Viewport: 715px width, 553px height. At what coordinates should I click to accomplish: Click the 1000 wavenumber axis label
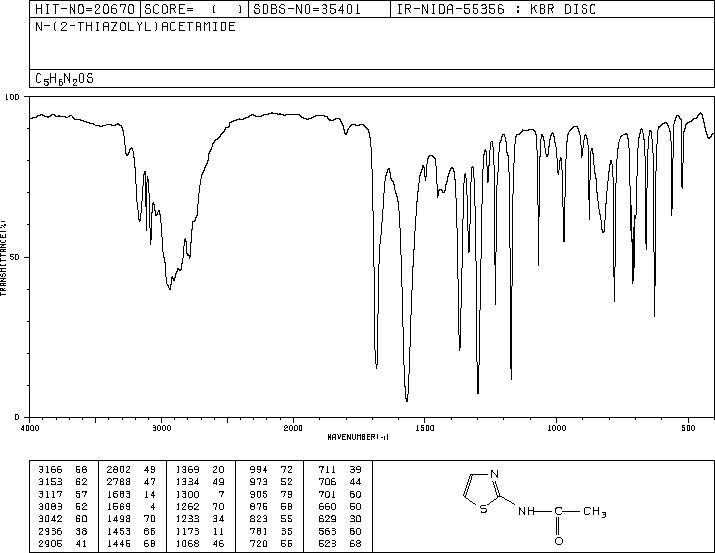coord(556,428)
